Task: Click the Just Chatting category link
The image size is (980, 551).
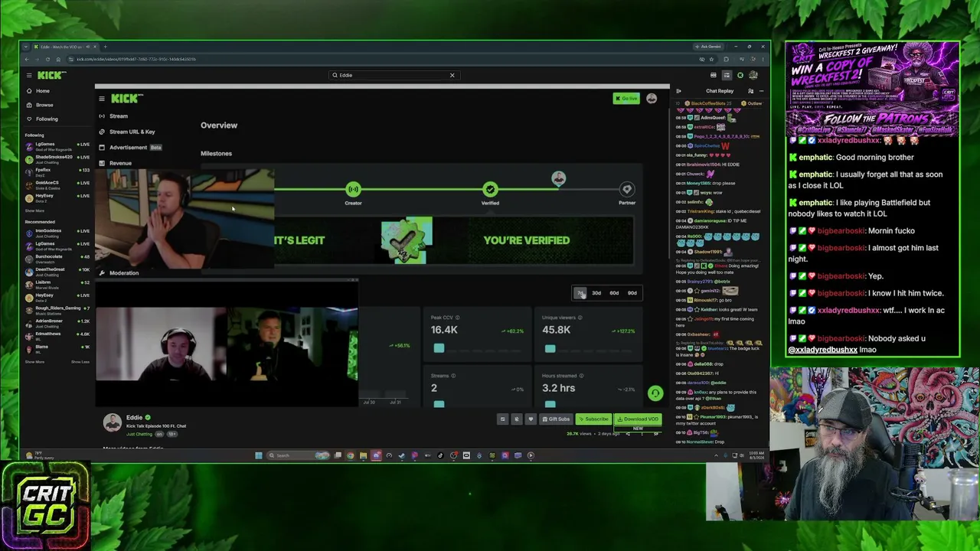Action: [x=139, y=434]
